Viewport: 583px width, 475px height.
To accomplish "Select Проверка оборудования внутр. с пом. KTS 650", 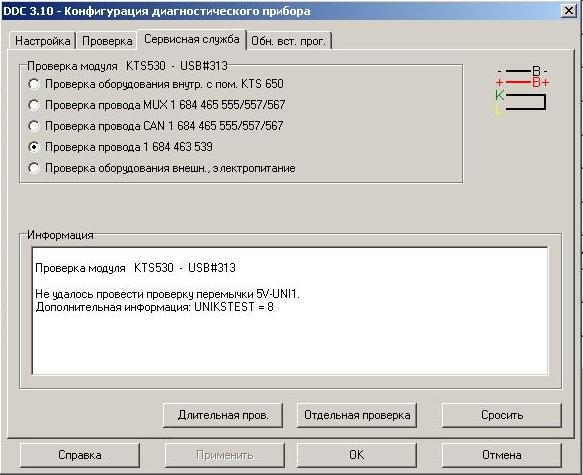I will pos(156,84).
